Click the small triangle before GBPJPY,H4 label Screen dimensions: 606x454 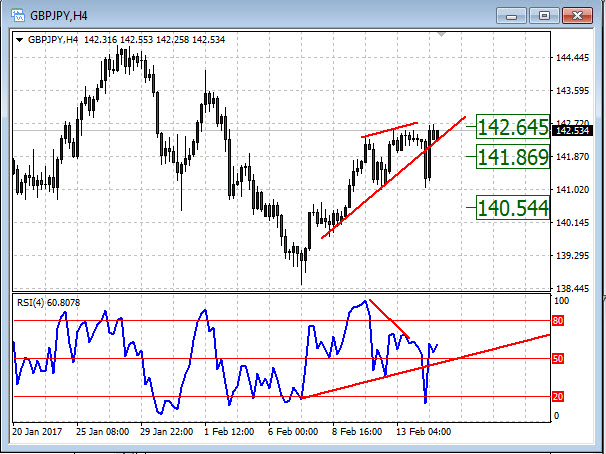tap(21, 40)
